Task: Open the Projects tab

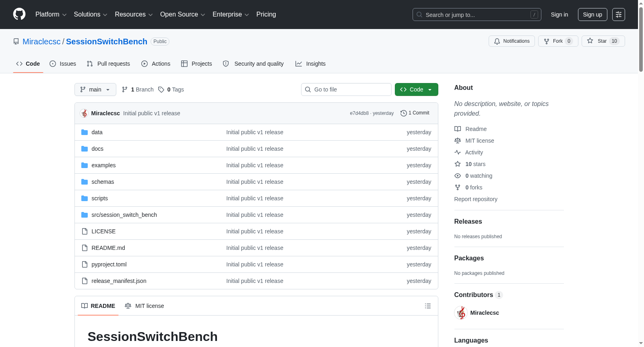Action: coord(196,64)
